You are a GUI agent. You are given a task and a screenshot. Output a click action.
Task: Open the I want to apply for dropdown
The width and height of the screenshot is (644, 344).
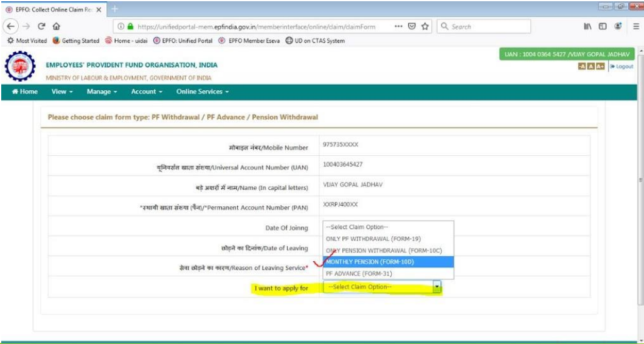(x=382, y=287)
